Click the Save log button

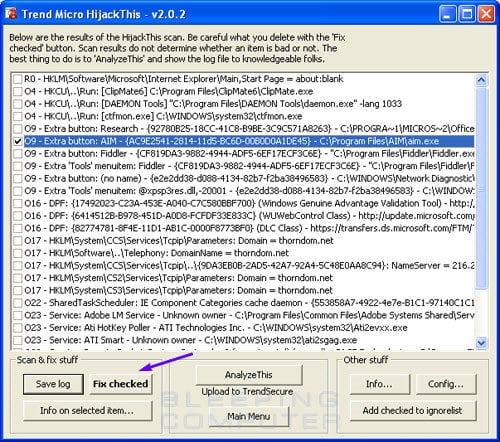(53, 384)
